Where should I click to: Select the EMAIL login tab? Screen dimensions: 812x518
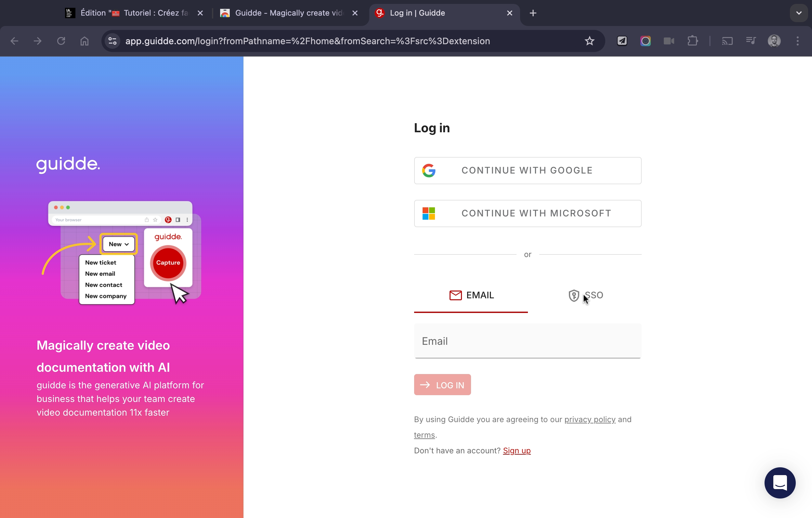coord(471,295)
